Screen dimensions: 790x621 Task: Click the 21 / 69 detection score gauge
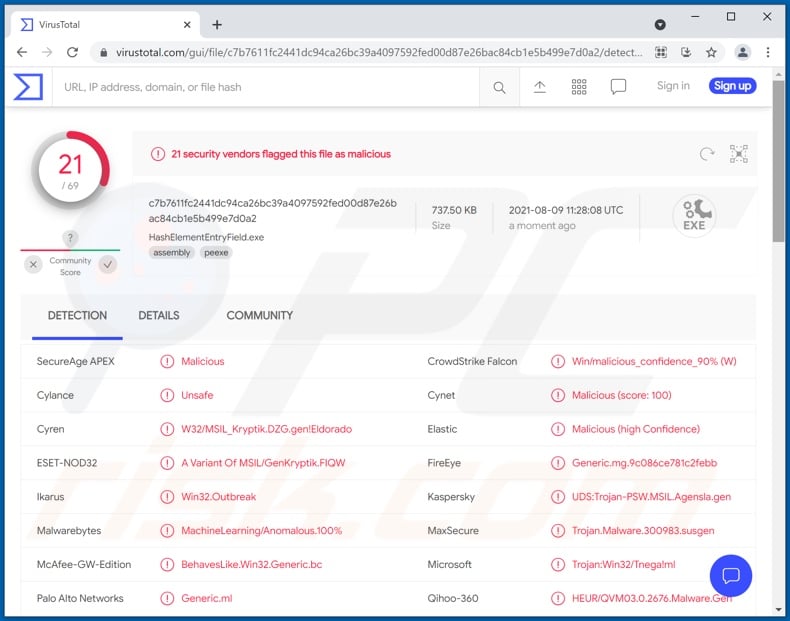pyautogui.click(x=70, y=170)
